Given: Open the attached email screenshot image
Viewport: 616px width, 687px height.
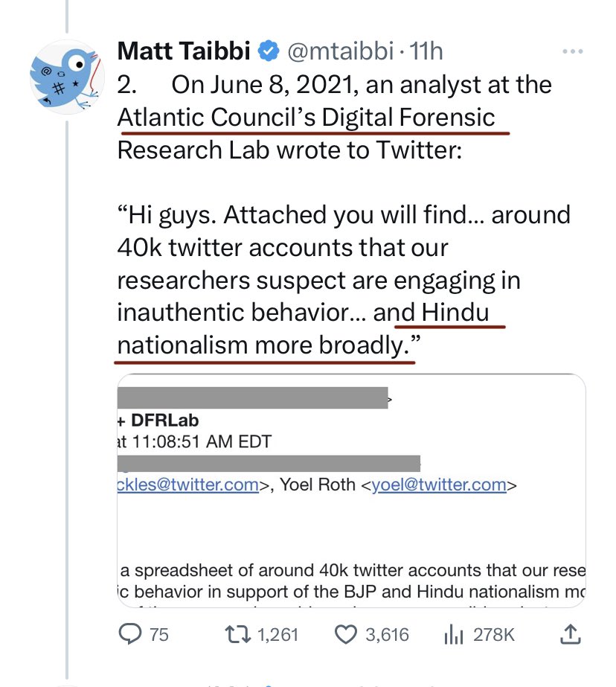Looking at the screenshot, I should click(x=351, y=491).
